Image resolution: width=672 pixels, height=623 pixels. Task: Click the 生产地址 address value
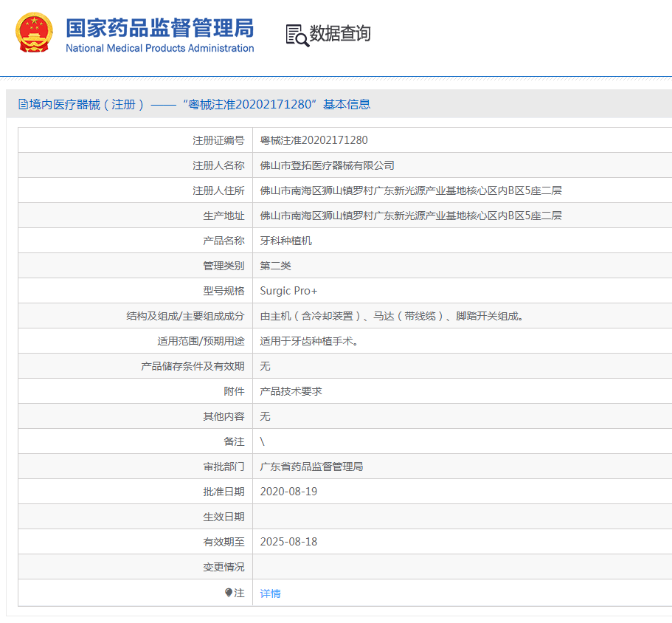pyautogui.click(x=411, y=216)
